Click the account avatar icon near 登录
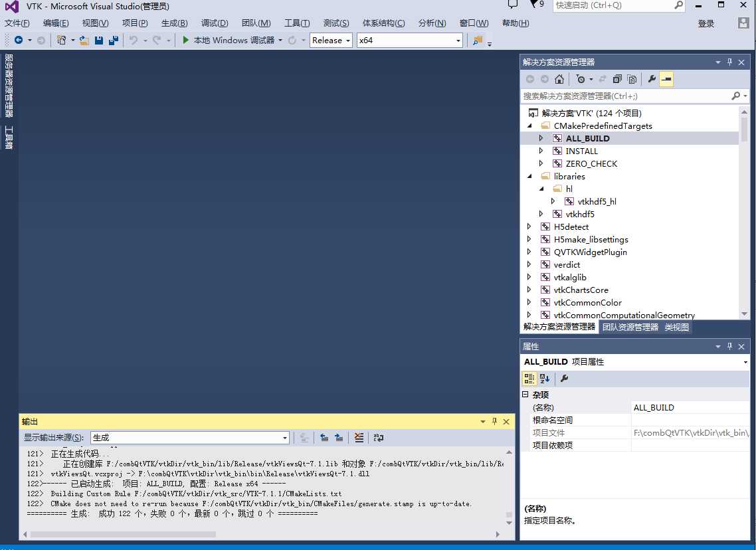The height and width of the screenshot is (550, 756). [743, 23]
